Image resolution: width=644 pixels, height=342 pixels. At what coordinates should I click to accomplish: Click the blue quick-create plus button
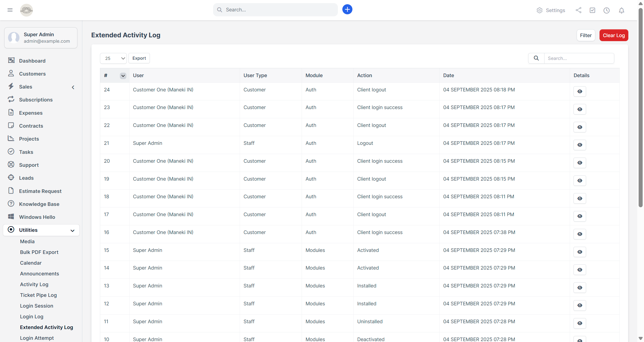(347, 9)
